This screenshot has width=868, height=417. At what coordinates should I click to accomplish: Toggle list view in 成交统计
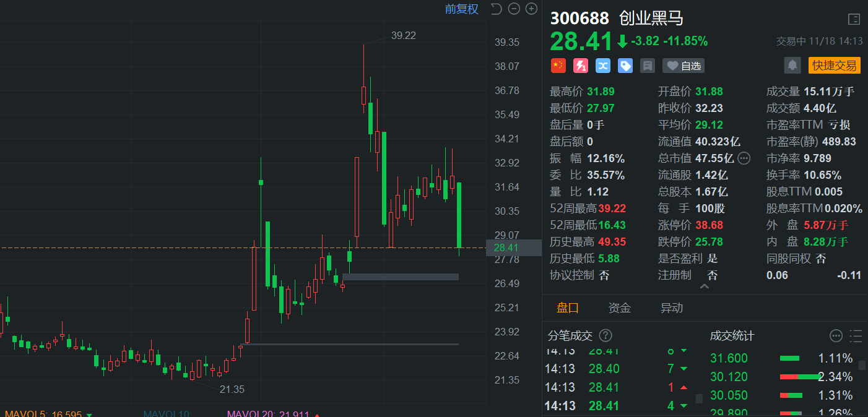[856, 336]
